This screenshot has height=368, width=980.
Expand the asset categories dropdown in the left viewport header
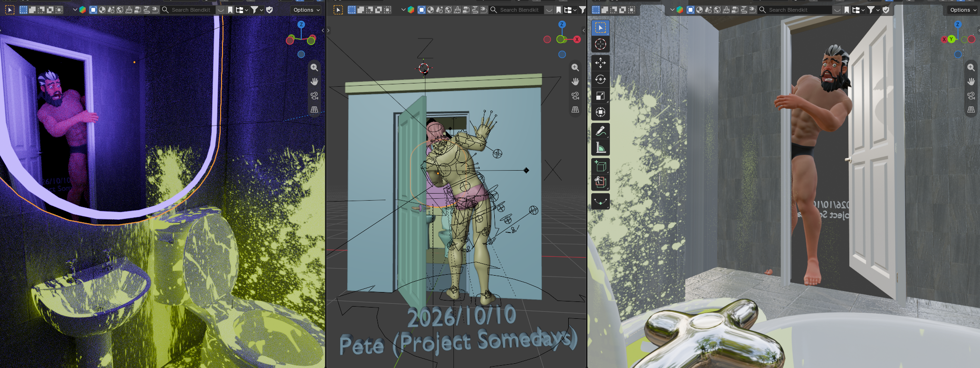[x=242, y=10]
